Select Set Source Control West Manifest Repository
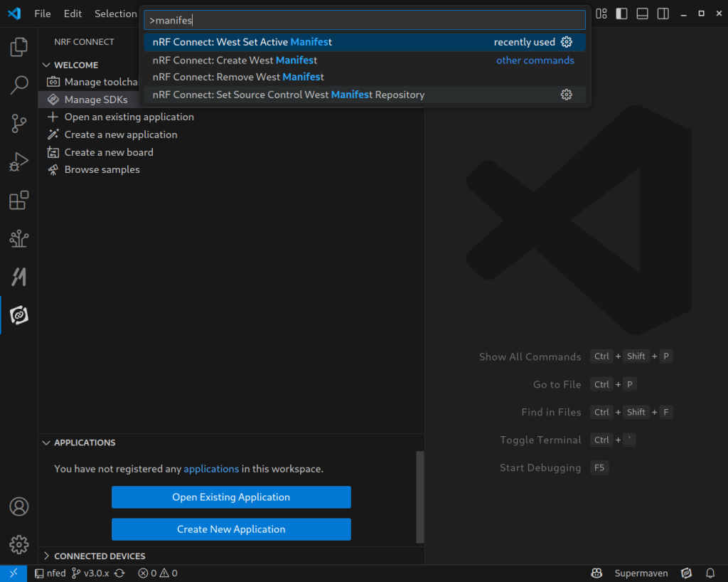 [365, 95]
